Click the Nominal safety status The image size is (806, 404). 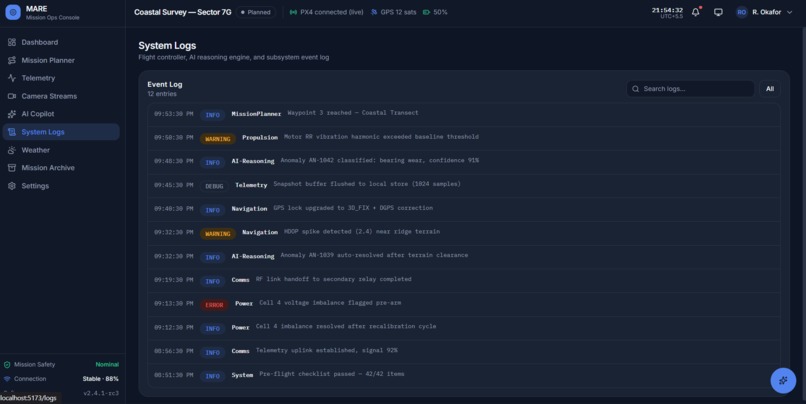[x=107, y=364]
